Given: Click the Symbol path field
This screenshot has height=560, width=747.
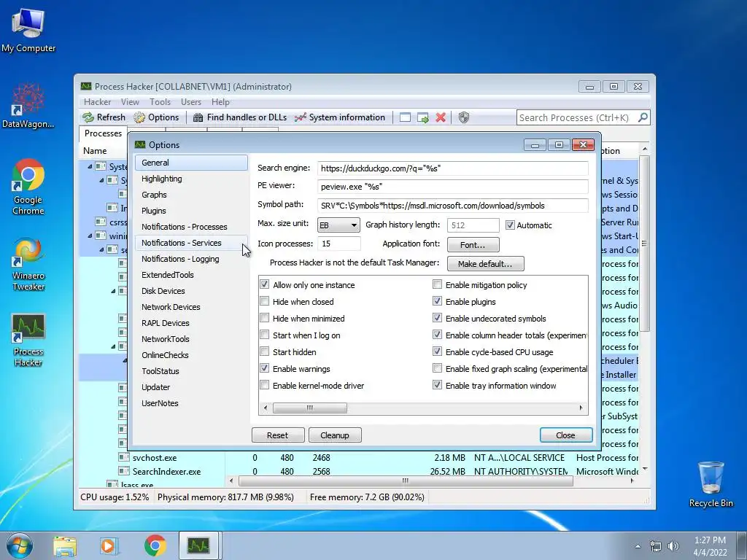Looking at the screenshot, I should click(x=452, y=206).
